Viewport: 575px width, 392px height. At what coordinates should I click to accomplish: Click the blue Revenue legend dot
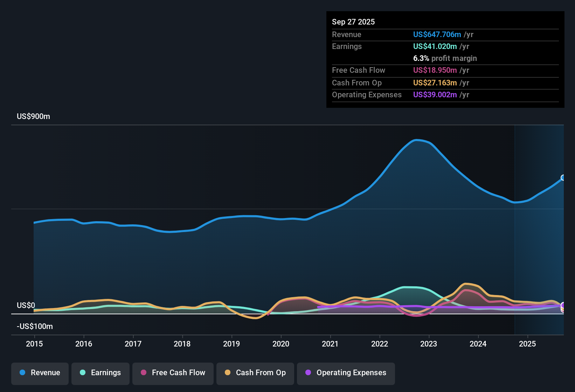[x=22, y=373]
